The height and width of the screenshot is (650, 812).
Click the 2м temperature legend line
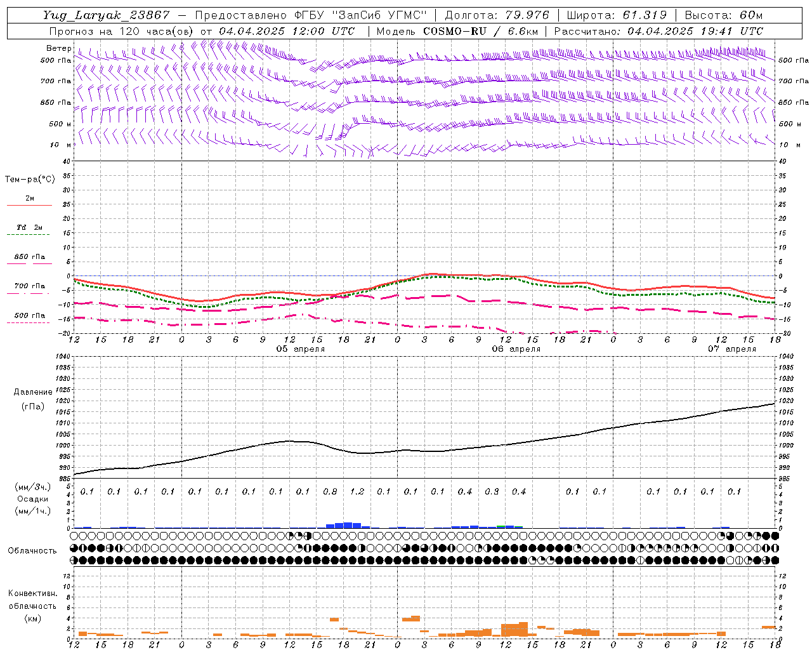29,205
